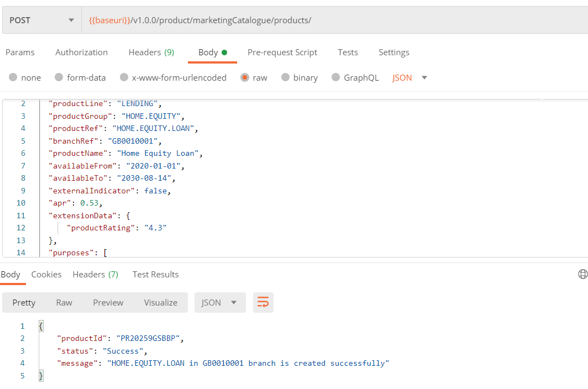Choose x-www-form-urlencoded body type
This screenshot has height=389, width=588.
click(124, 78)
